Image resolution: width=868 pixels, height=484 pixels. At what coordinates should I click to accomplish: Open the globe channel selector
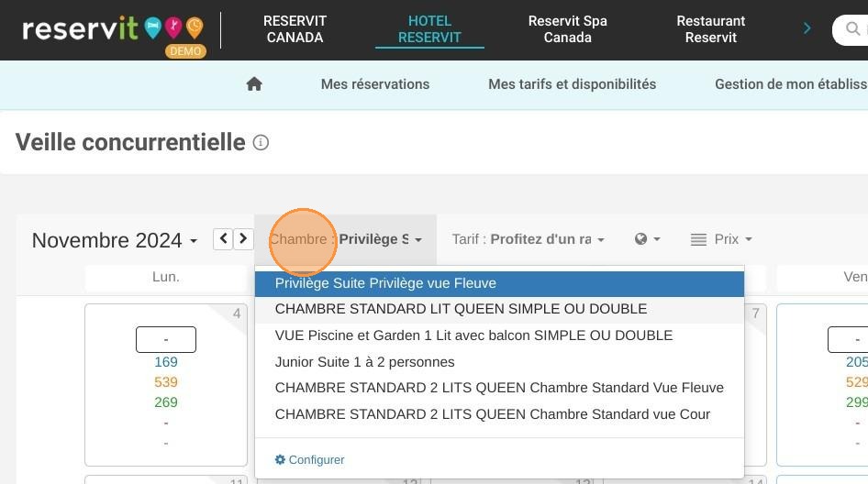(x=647, y=239)
